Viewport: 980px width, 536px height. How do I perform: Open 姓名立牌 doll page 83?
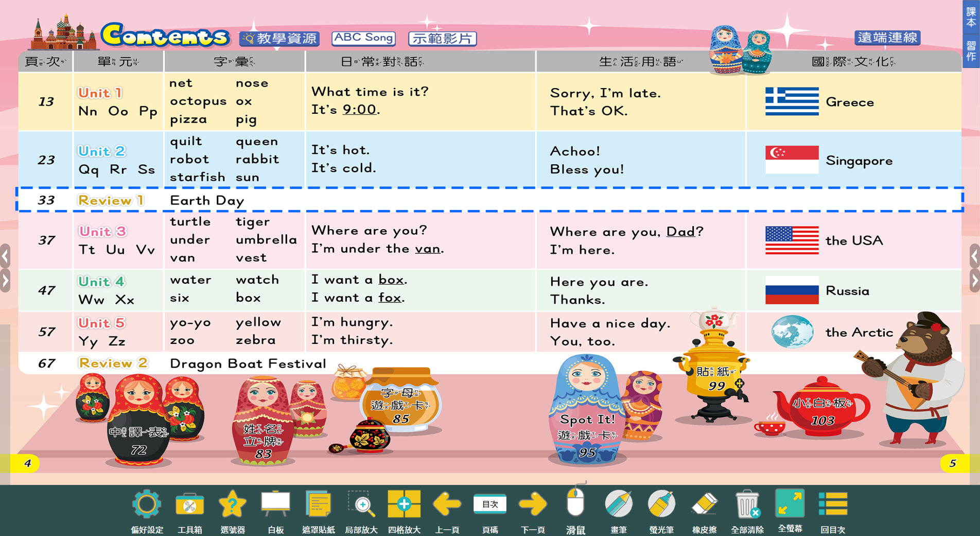click(x=263, y=421)
